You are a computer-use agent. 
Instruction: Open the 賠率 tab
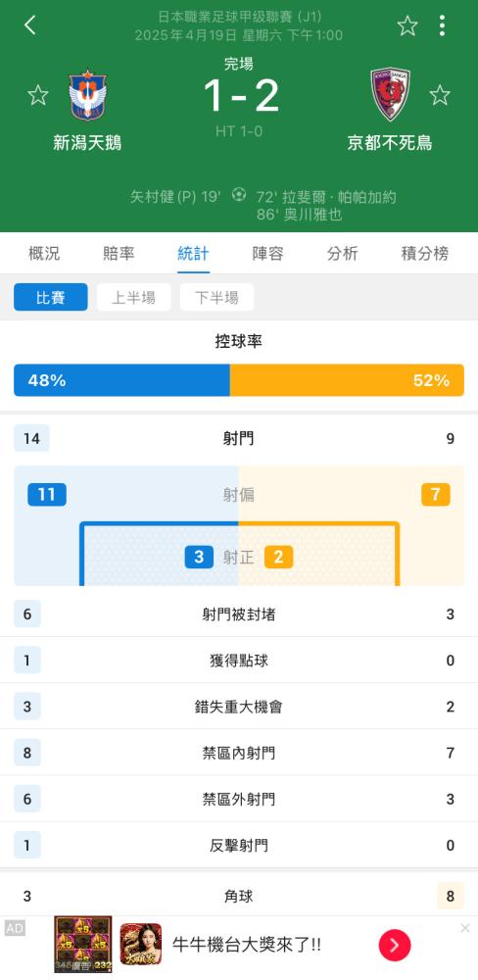(x=119, y=254)
